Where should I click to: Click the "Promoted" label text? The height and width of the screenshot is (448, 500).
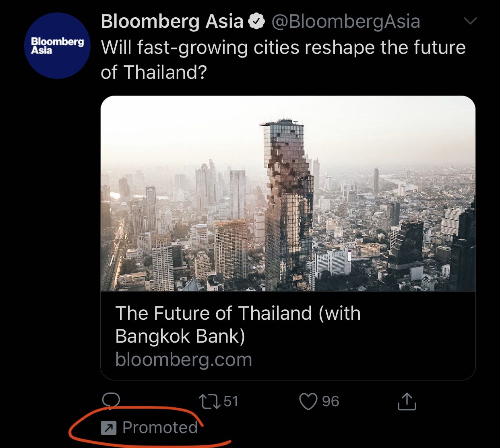[160, 427]
